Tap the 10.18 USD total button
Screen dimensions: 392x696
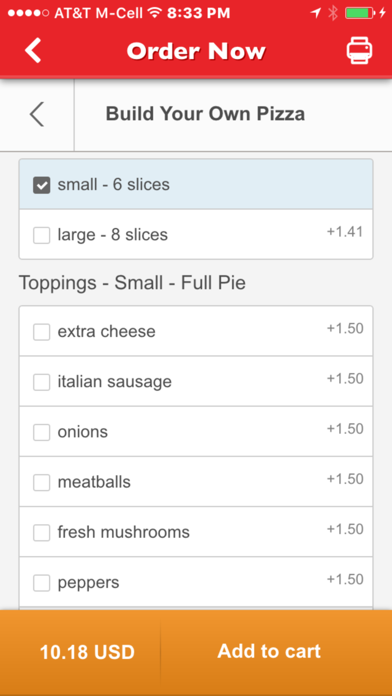coord(80,652)
